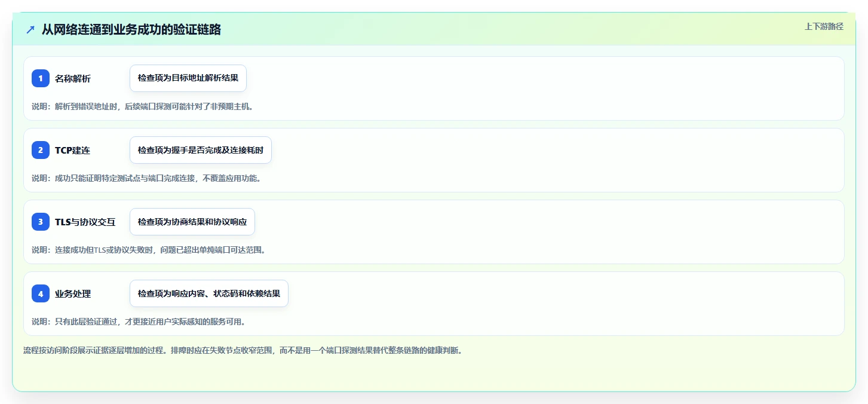Click the chip 检查项为响应内容、状态码和依赖结果
This screenshot has height=404, width=868.
pyautogui.click(x=209, y=293)
